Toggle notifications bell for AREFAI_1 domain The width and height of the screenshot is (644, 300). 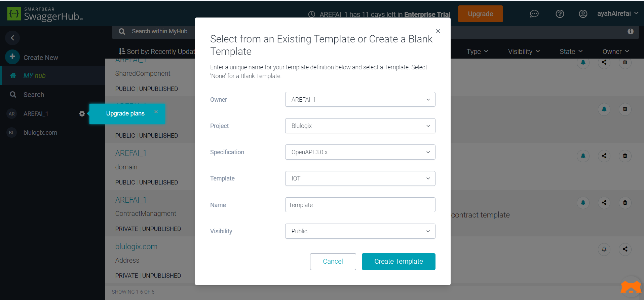click(x=583, y=156)
